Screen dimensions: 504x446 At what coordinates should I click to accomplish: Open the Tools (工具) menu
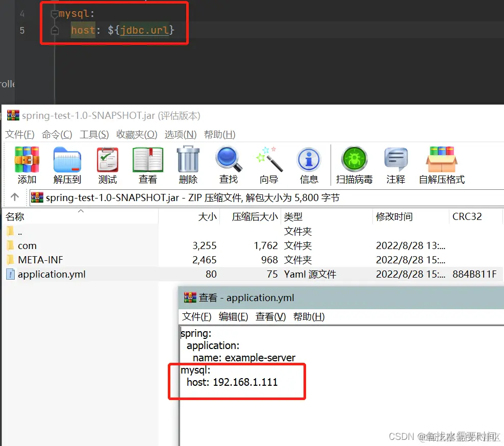point(94,134)
